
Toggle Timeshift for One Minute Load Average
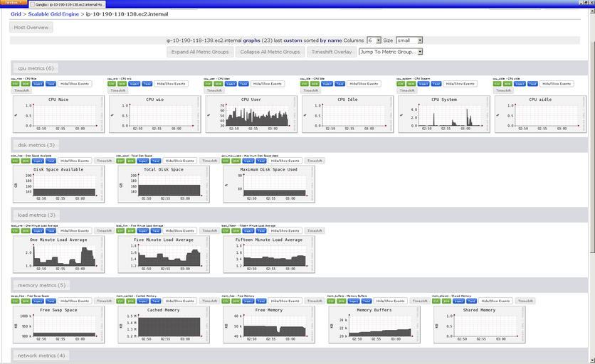click(103, 231)
